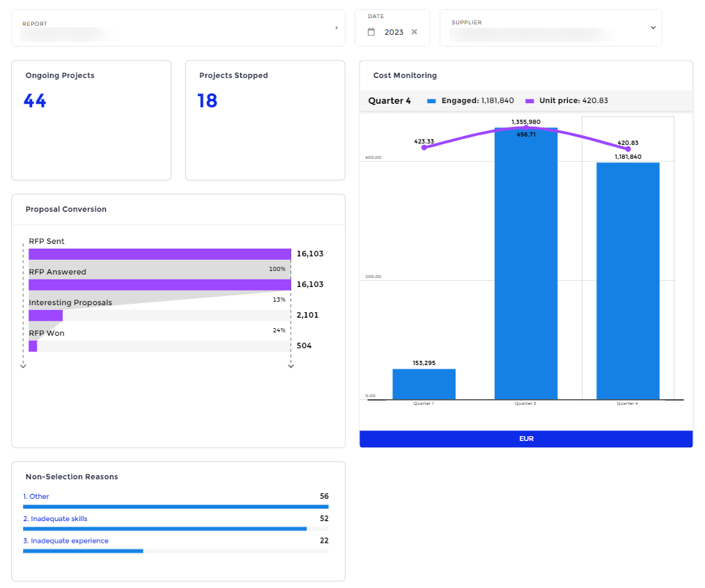Expand the Supplier dropdown
The image size is (705, 588).
653,28
